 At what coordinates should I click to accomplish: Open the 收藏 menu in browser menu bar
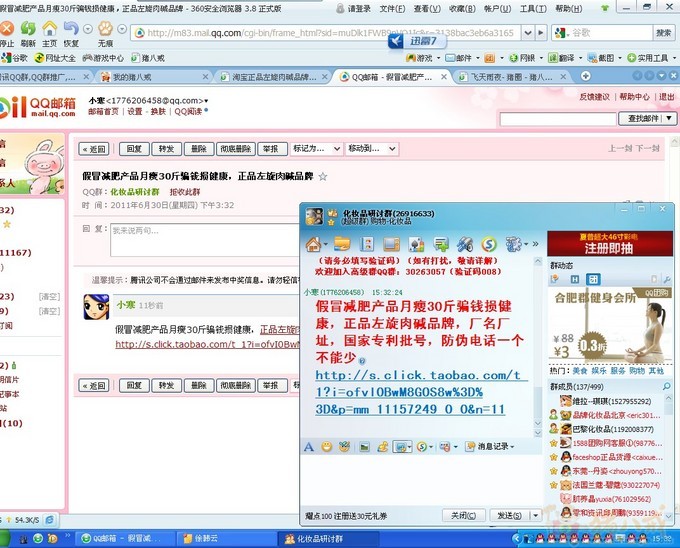pos(462,8)
